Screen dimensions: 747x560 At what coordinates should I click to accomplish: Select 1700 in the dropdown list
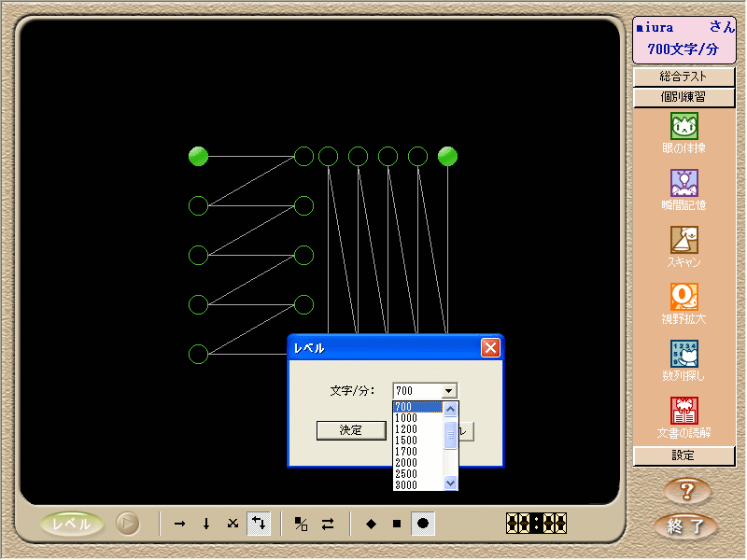417,452
